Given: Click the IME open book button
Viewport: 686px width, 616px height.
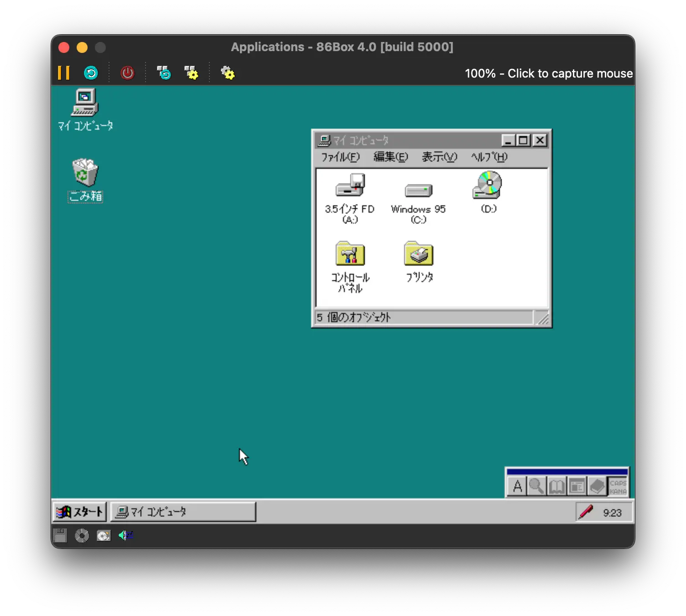Looking at the screenshot, I should tap(556, 486).
